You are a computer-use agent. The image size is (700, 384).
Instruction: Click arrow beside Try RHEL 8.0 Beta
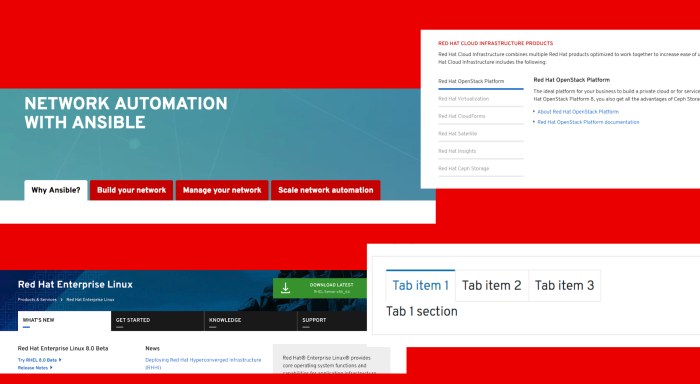60,360
